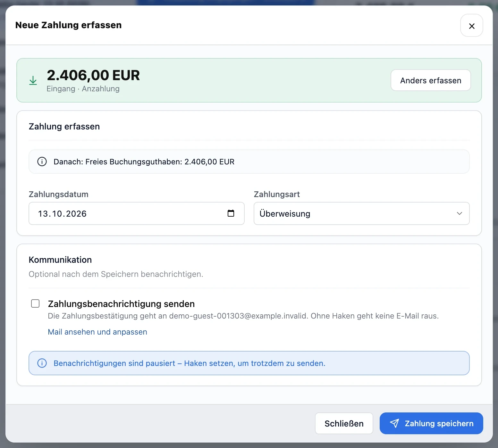Click the Benachrichtigungen sind pausiert notice text

click(190, 363)
